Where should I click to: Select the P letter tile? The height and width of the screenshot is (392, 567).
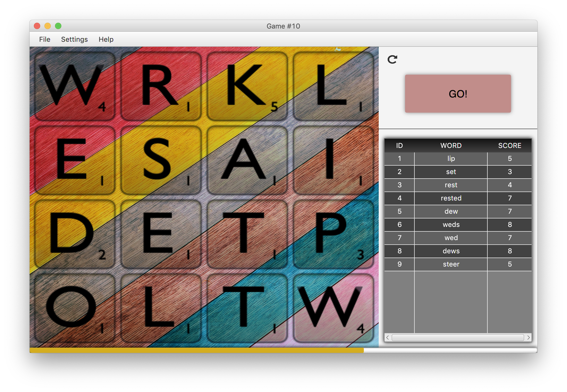(333, 234)
